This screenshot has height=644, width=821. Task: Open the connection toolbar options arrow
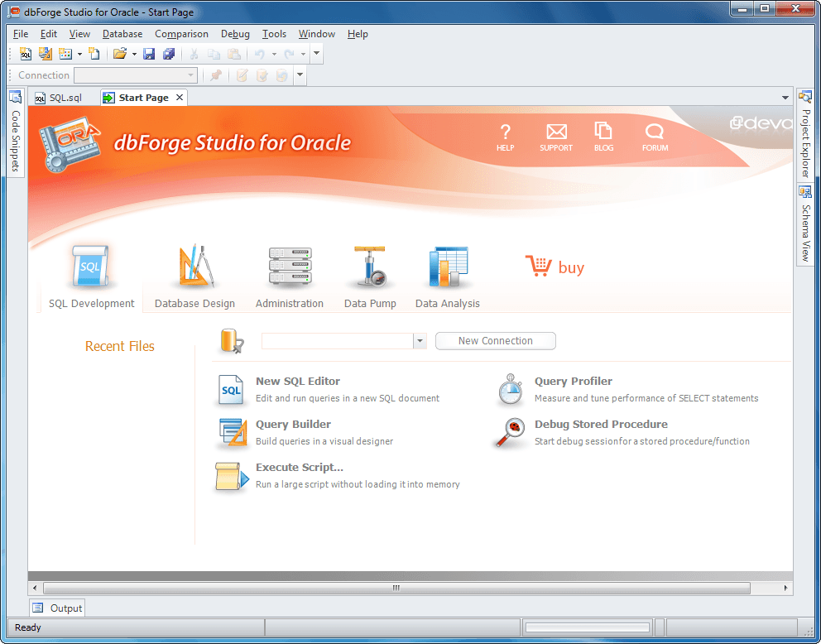coord(300,74)
